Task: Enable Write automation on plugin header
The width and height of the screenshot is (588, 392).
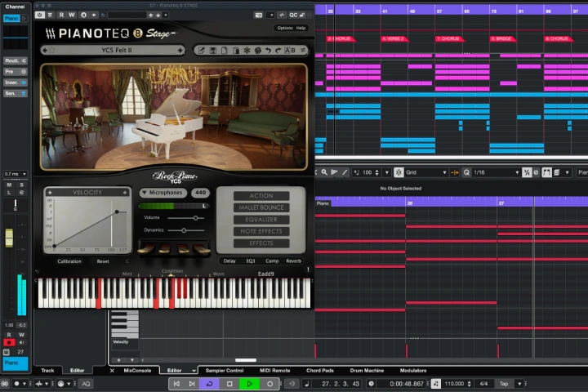Action: point(72,15)
